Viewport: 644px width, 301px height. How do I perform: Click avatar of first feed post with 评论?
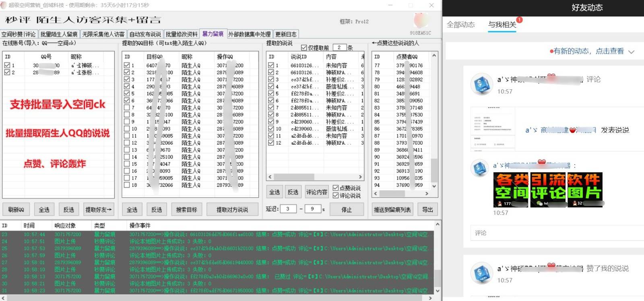[x=482, y=85]
